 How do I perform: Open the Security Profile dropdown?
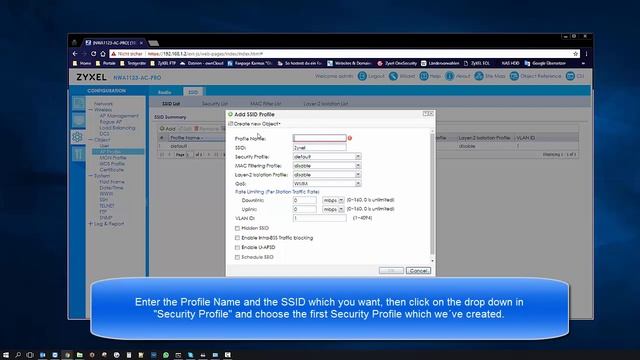click(358, 157)
